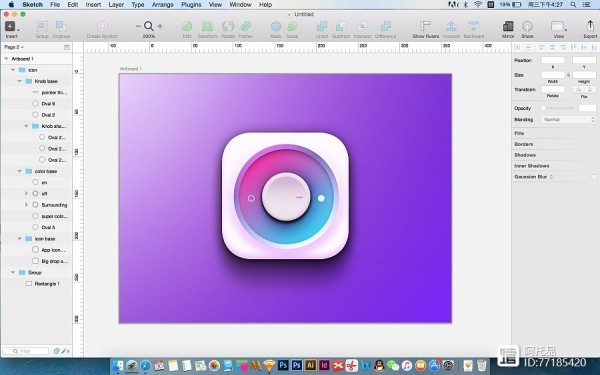This screenshot has height=375, width=600.
Task: Select the Oval 6 layer
Action: pyautogui.click(x=36, y=104)
